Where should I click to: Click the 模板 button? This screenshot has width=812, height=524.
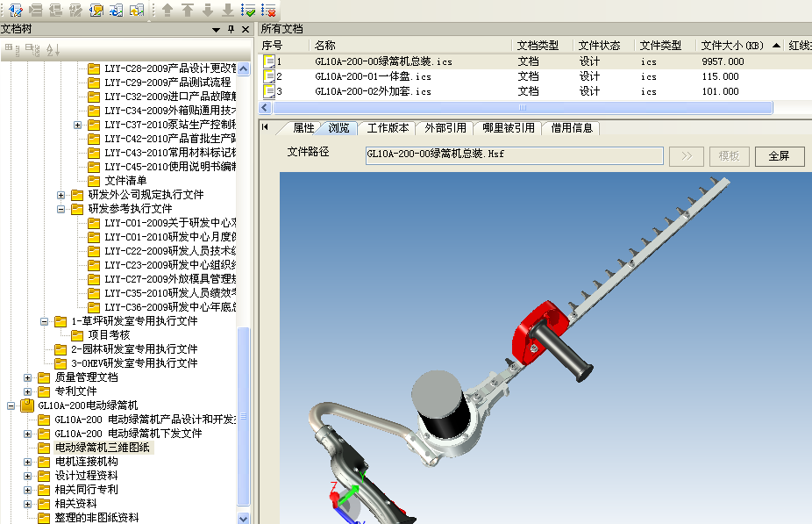[x=729, y=156]
